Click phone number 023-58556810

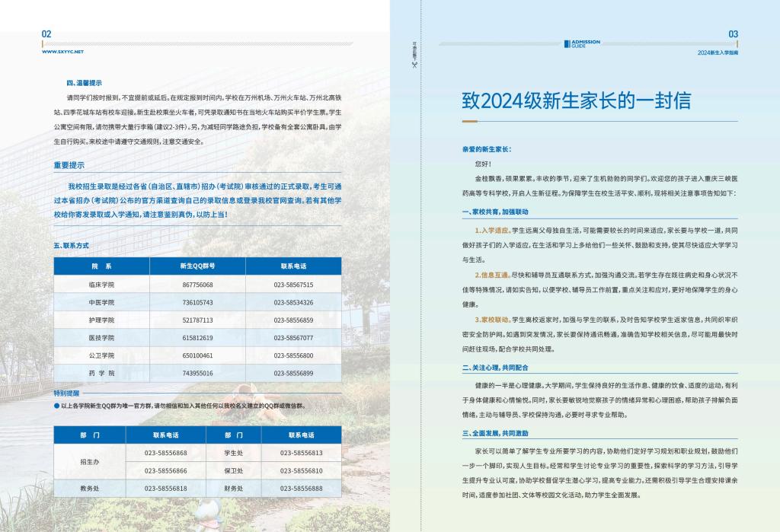coord(301,470)
